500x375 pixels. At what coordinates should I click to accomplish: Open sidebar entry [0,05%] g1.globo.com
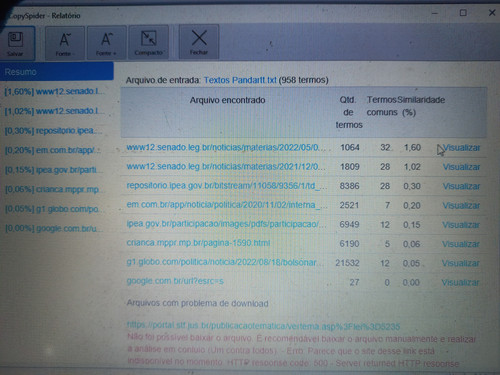tap(53, 209)
